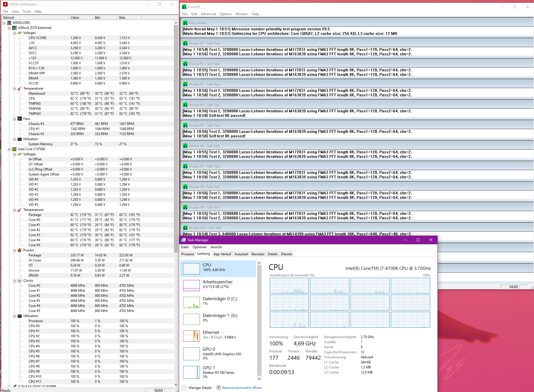Click the Clocks section icon

tap(20, 281)
